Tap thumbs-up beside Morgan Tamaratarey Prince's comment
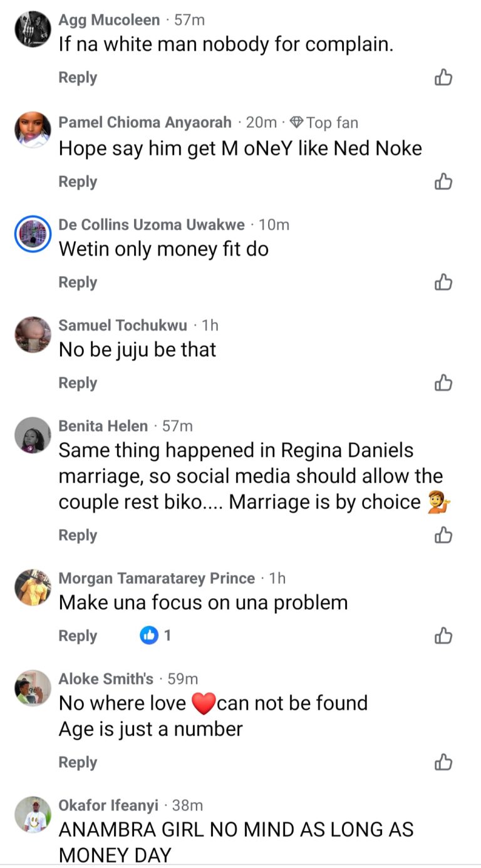481x868 pixels. pyautogui.click(x=443, y=636)
